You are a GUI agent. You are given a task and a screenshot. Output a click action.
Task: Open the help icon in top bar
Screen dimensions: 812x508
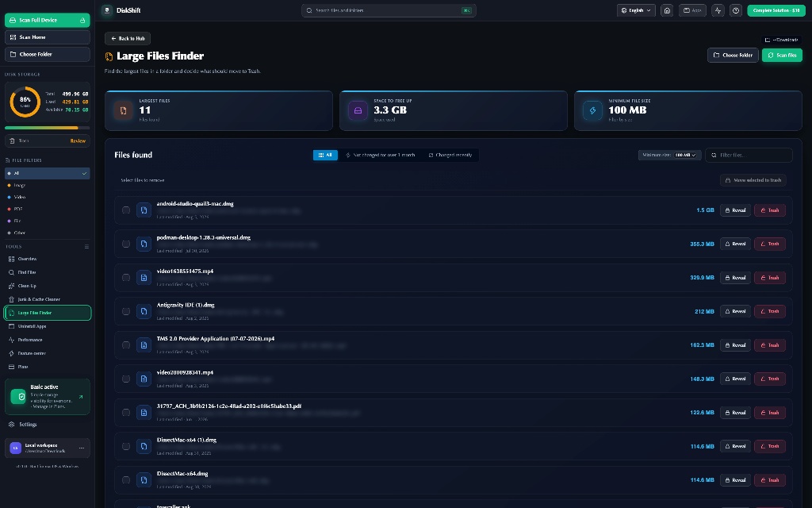[735, 10]
